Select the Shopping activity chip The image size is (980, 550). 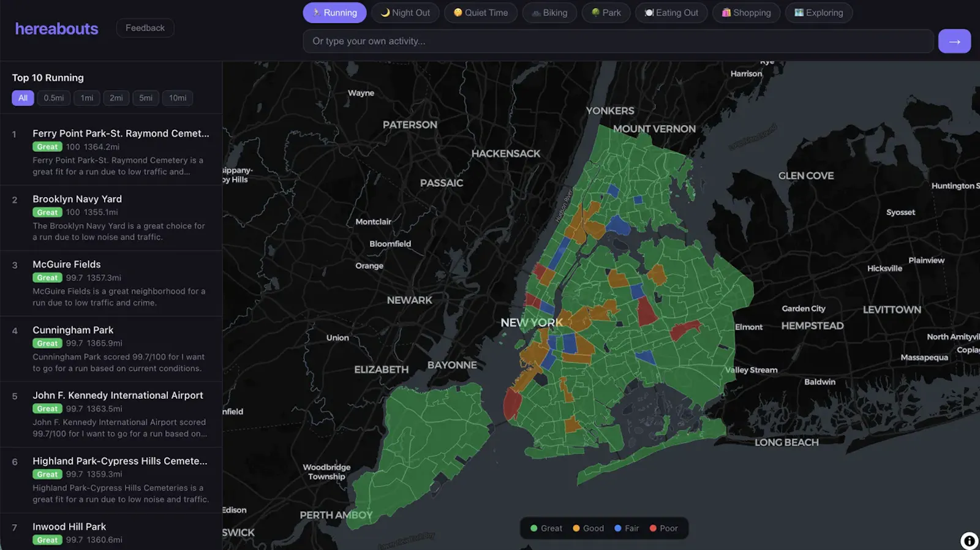pos(746,13)
